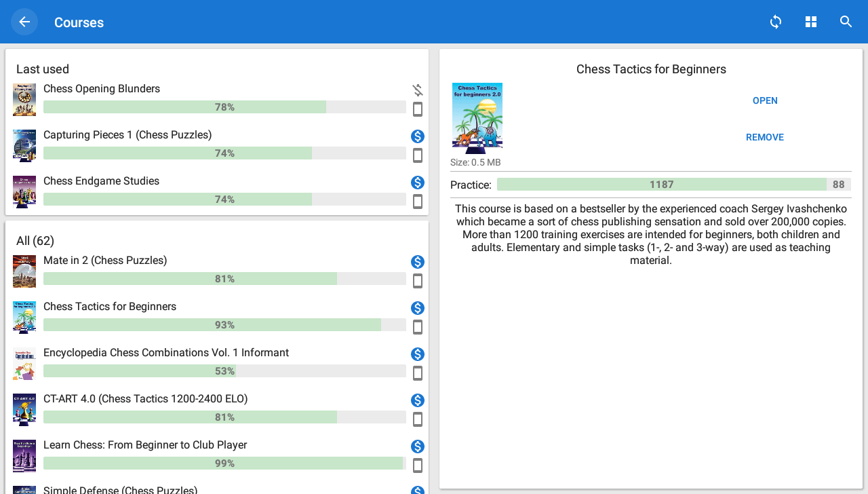The height and width of the screenshot is (494, 868).
Task: Sync courses with the refresh icon
Action: click(776, 22)
